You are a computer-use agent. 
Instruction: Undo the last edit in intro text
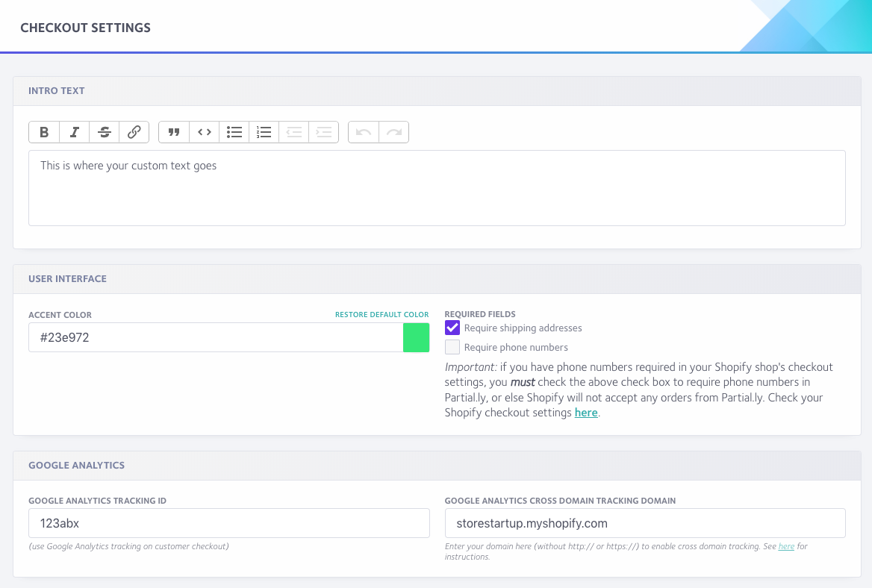pyautogui.click(x=364, y=132)
